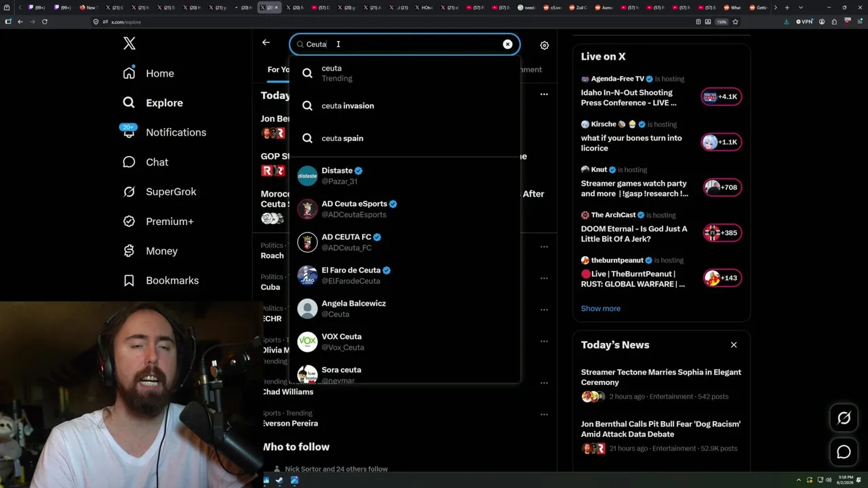Open Home from the left sidebar
Screen dimensions: 868x488
(149, 73)
